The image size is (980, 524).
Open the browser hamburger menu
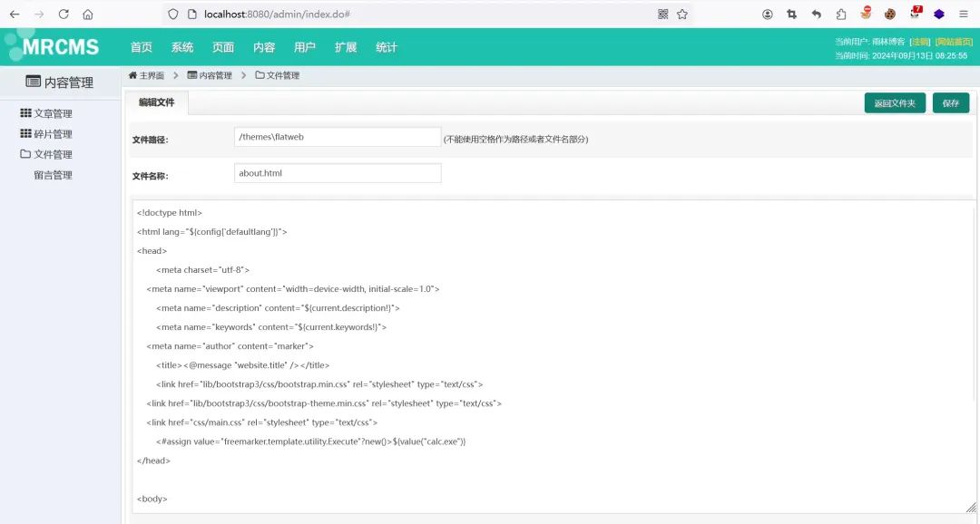[964, 14]
